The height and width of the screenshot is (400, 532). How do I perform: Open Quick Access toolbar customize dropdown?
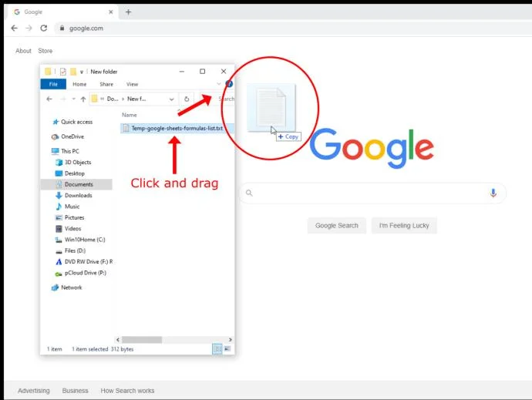tap(82, 72)
